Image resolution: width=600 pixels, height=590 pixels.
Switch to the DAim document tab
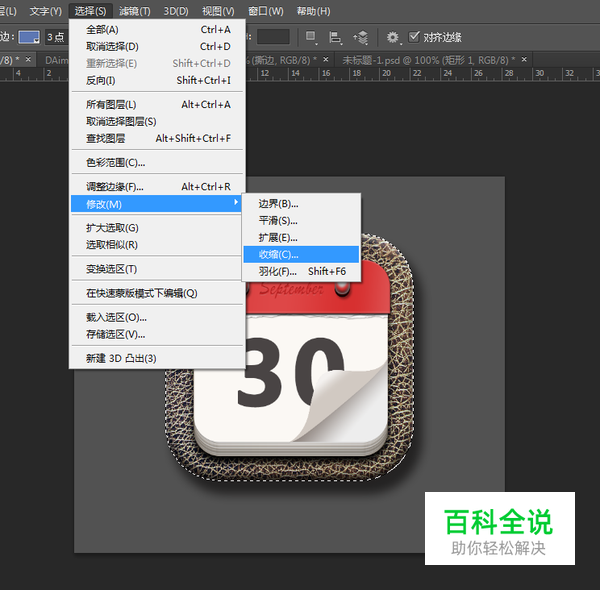click(56, 60)
